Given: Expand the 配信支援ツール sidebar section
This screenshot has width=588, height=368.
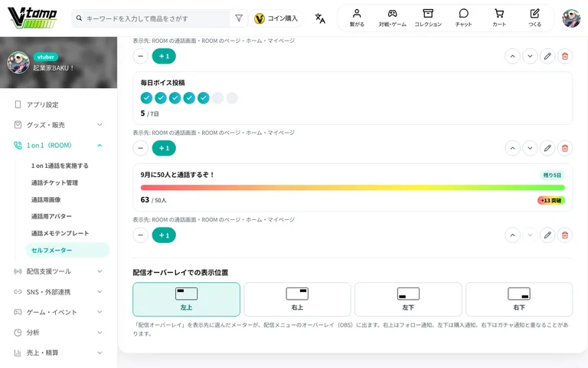Looking at the screenshot, I should pyautogui.click(x=58, y=271).
